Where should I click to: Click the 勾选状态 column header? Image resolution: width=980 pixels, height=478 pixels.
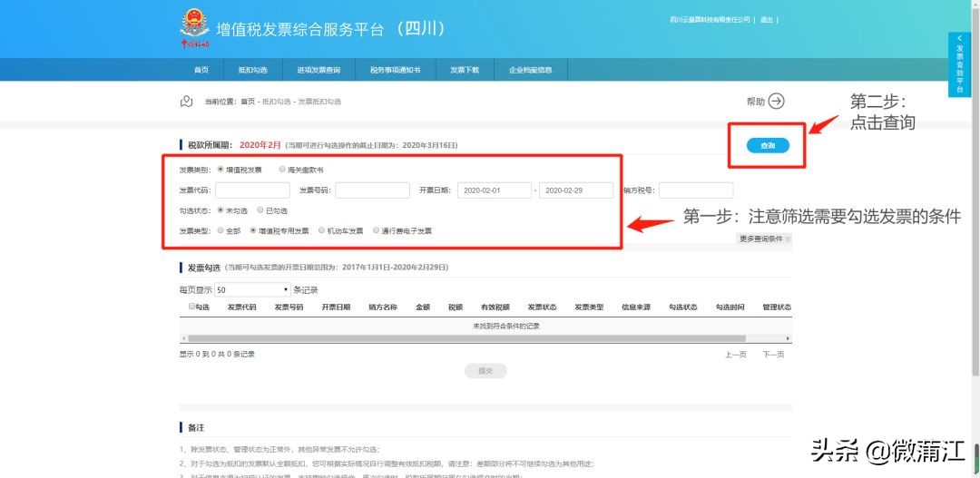[x=683, y=307]
